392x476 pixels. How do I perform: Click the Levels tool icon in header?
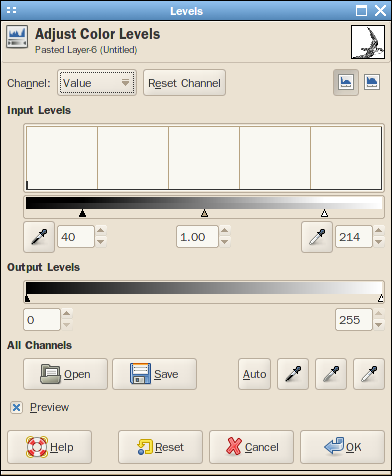pyautogui.click(x=17, y=38)
